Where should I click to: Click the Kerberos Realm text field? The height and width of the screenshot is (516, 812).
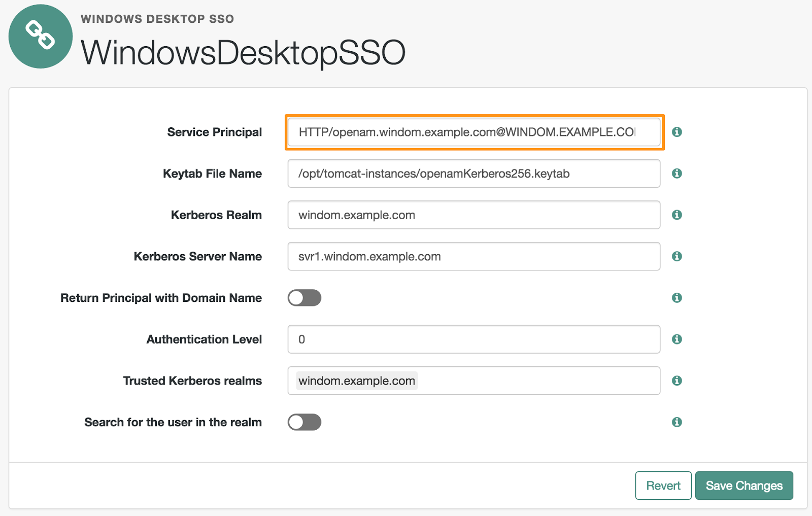click(473, 215)
